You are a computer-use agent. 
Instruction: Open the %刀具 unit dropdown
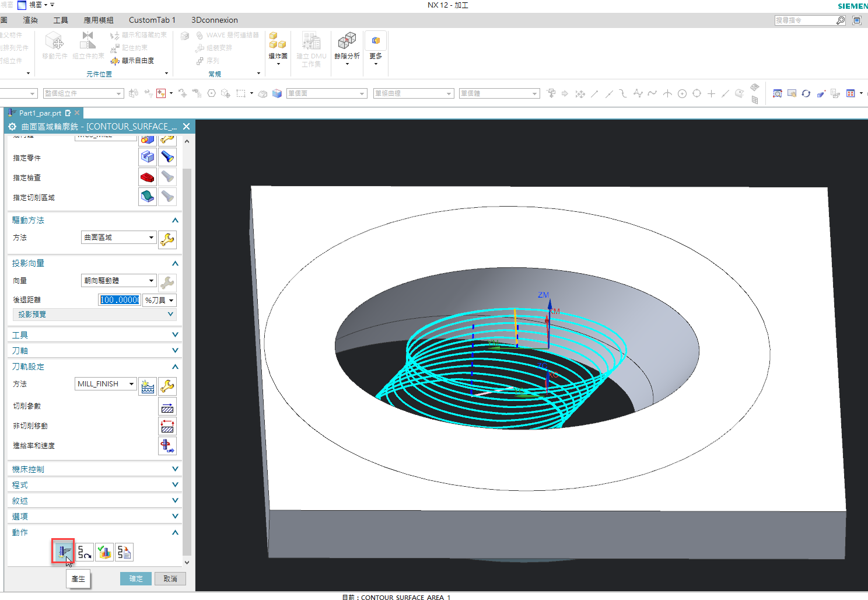[159, 300]
